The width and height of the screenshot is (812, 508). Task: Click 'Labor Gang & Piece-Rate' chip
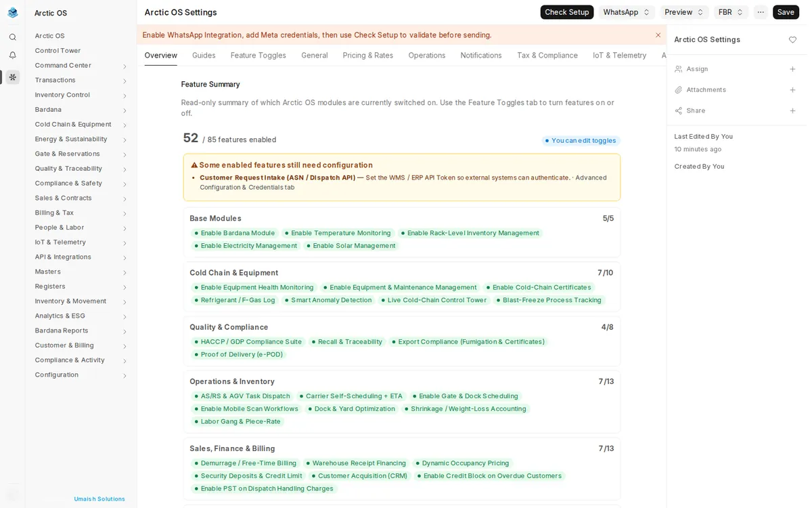pos(237,421)
